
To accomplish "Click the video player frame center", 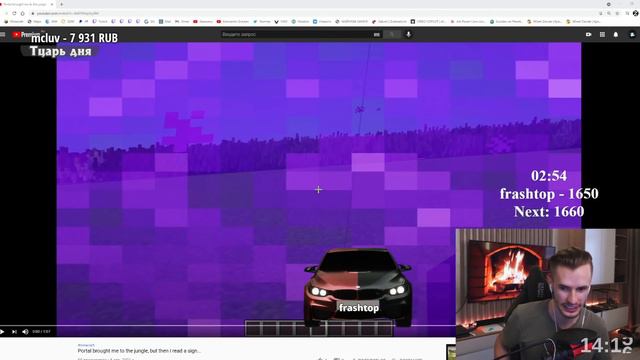I will [x=318, y=189].
